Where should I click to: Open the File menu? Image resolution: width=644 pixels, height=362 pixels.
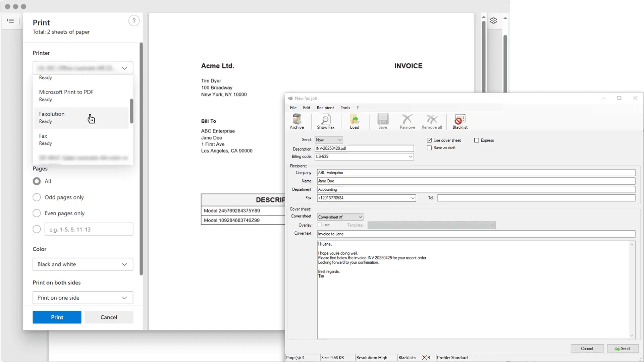pyautogui.click(x=293, y=108)
